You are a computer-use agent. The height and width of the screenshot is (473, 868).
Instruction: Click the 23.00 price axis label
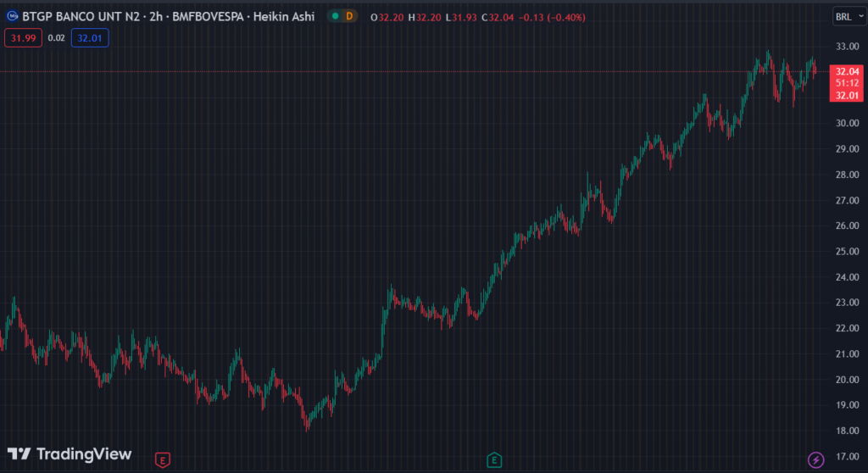click(x=847, y=303)
